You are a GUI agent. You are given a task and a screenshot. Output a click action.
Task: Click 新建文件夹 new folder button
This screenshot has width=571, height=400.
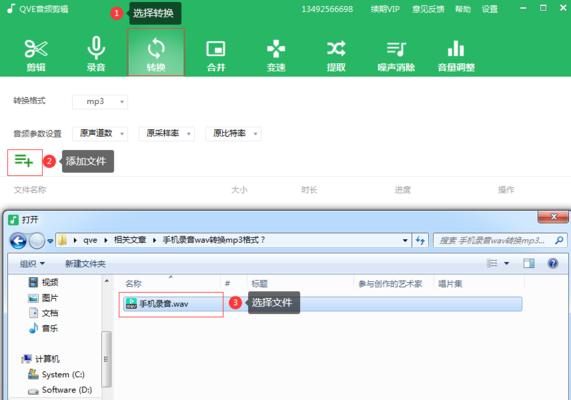click(85, 264)
